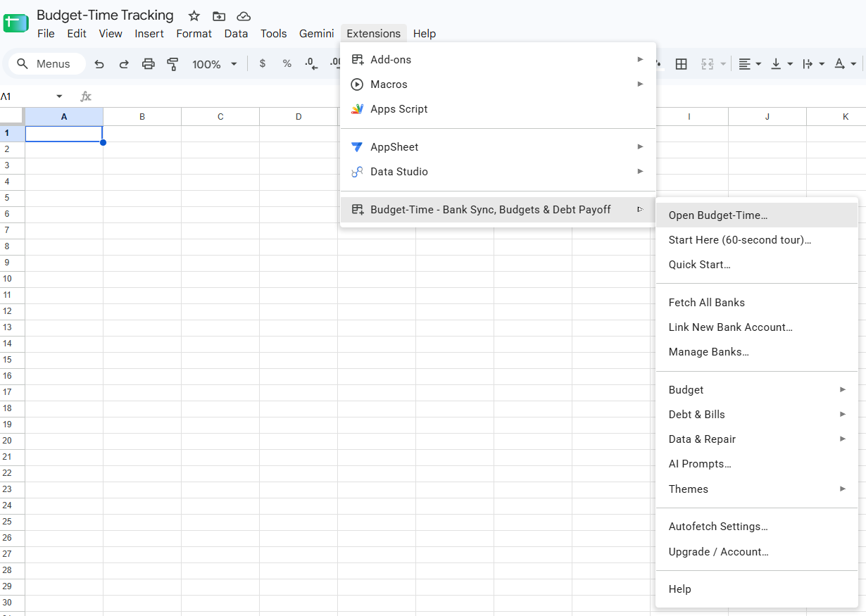This screenshot has height=616, width=866.
Task: Click the Vertical align icon
Action: point(776,64)
